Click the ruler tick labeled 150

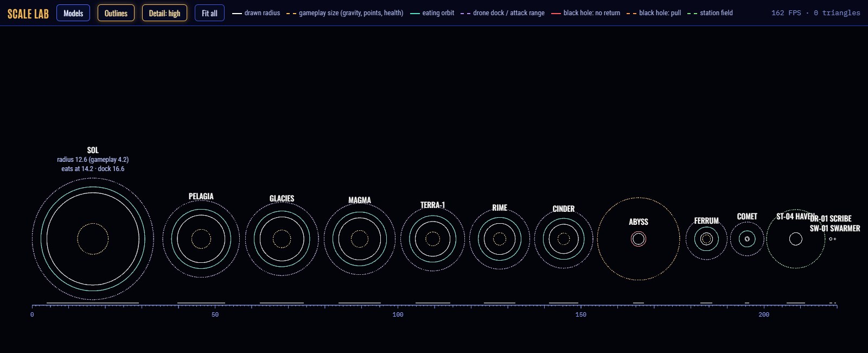(x=581, y=314)
